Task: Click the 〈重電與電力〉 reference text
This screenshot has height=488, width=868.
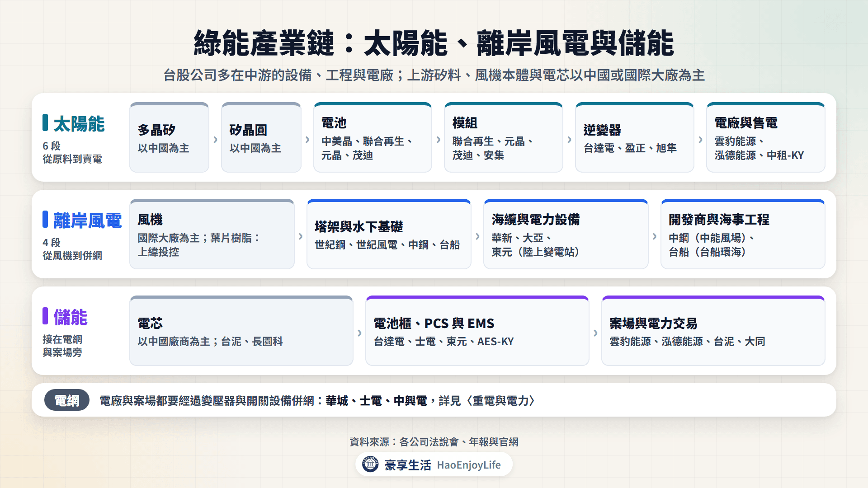Action: (x=500, y=400)
